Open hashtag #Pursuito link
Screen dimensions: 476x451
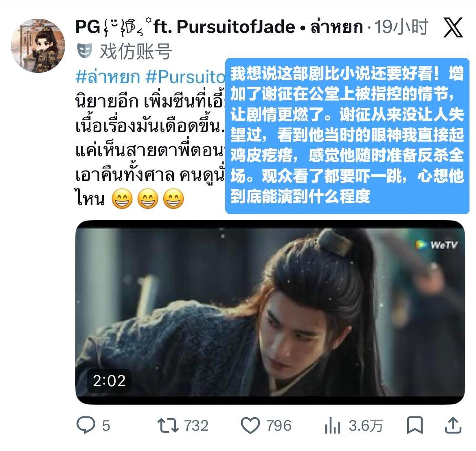coord(185,77)
